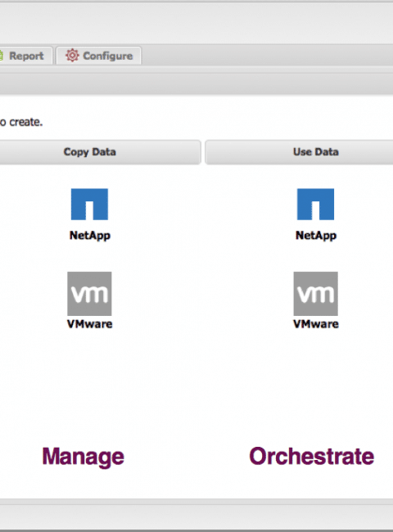Click NetApp label under Copy Data

(90, 236)
